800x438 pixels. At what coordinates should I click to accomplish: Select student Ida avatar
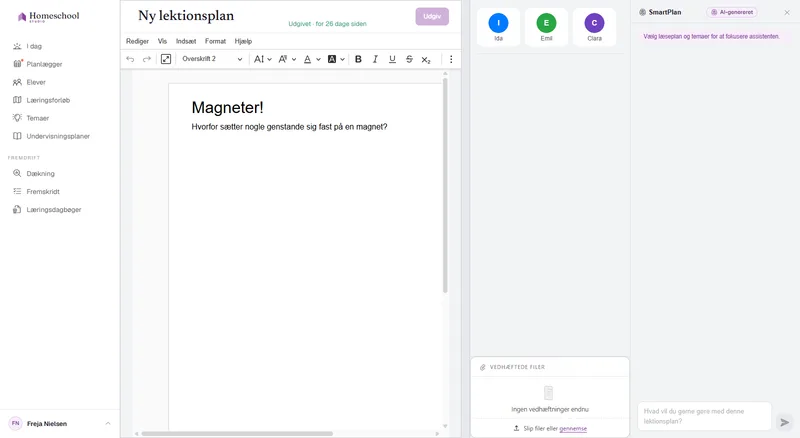[498, 23]
